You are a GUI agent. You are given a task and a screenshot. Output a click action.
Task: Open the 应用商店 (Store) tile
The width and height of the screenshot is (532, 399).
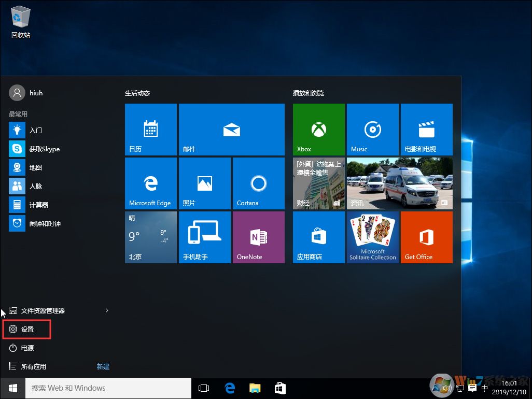pos(318,237)
